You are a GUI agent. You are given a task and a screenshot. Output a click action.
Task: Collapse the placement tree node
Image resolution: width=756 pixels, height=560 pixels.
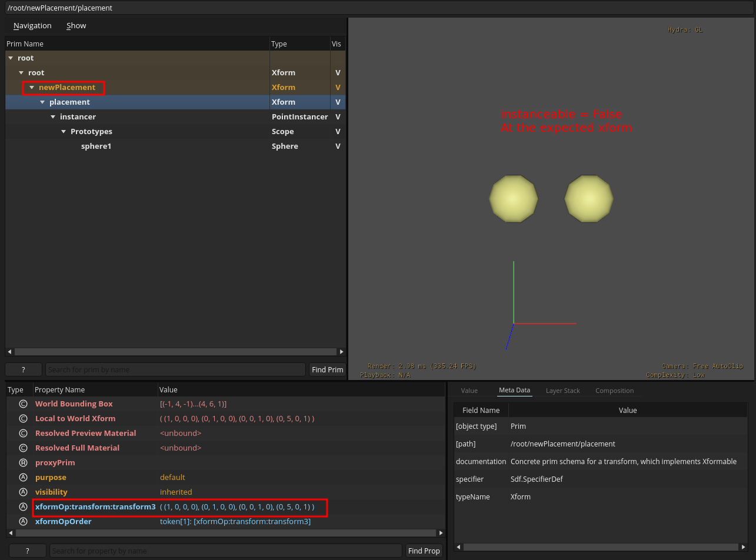click(x=42, y=102)
